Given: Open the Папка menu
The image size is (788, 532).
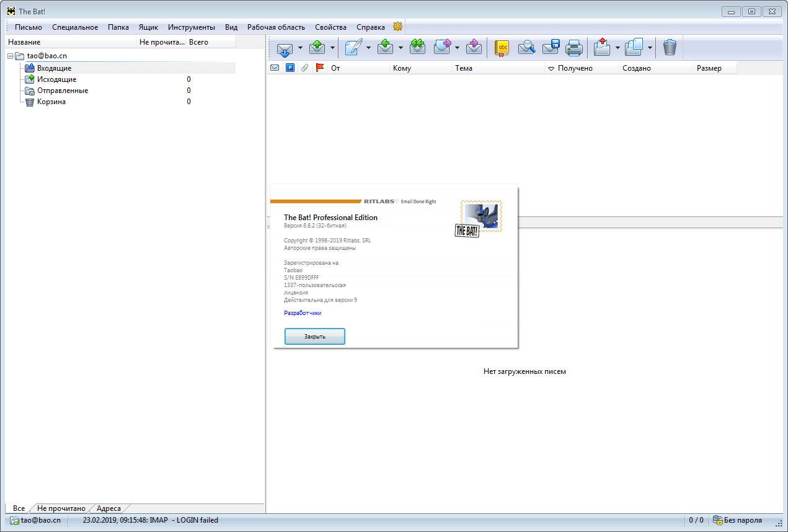Looking at the screenshot, I should (x=118, y=27).
